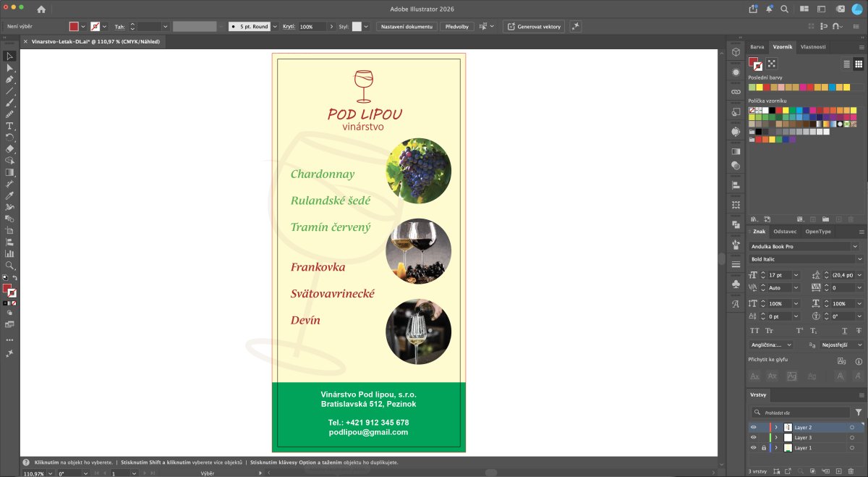The image size is (868, 477).
Task: Click Generovat vektory button
Action: (534, 26)
